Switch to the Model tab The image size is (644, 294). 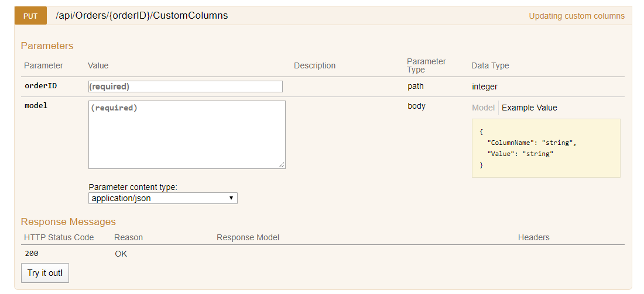(483, 108)
